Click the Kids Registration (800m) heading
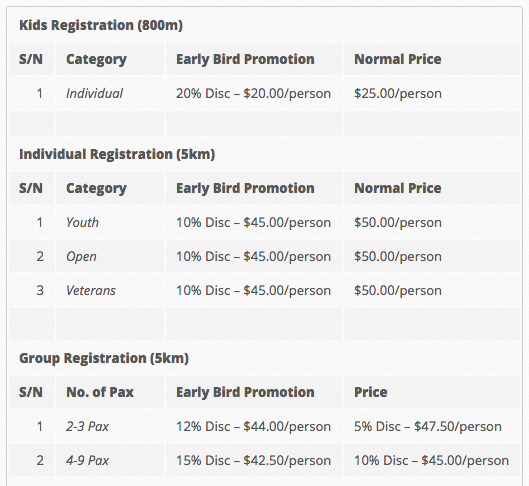The image size is (529, 486). click(101, 25)
